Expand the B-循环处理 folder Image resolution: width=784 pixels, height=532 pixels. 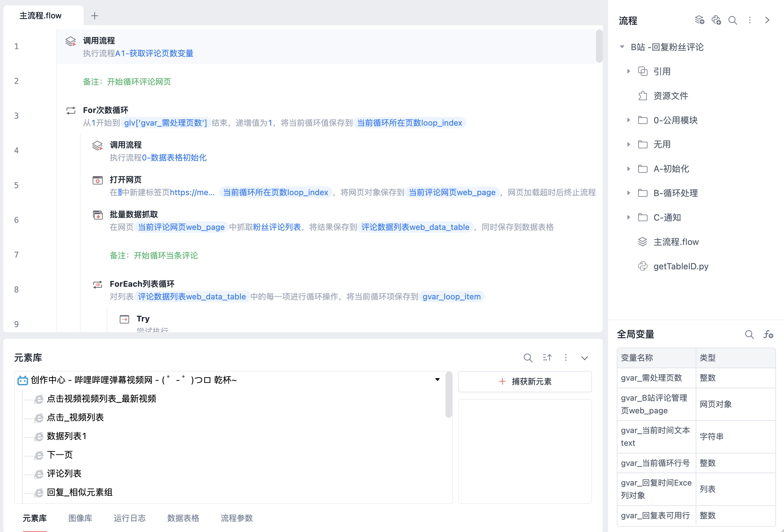[628, 193]
